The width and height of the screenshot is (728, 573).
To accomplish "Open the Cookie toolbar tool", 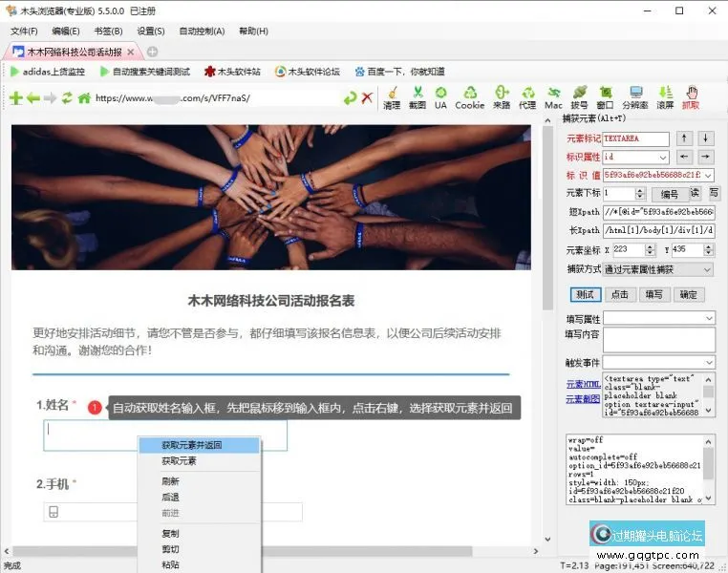I will coord(470,98).
